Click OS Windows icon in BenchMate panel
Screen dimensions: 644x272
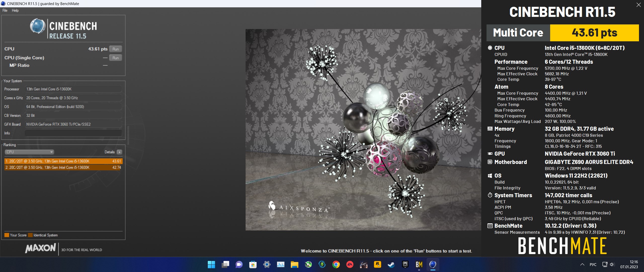[x=490, y=176]
